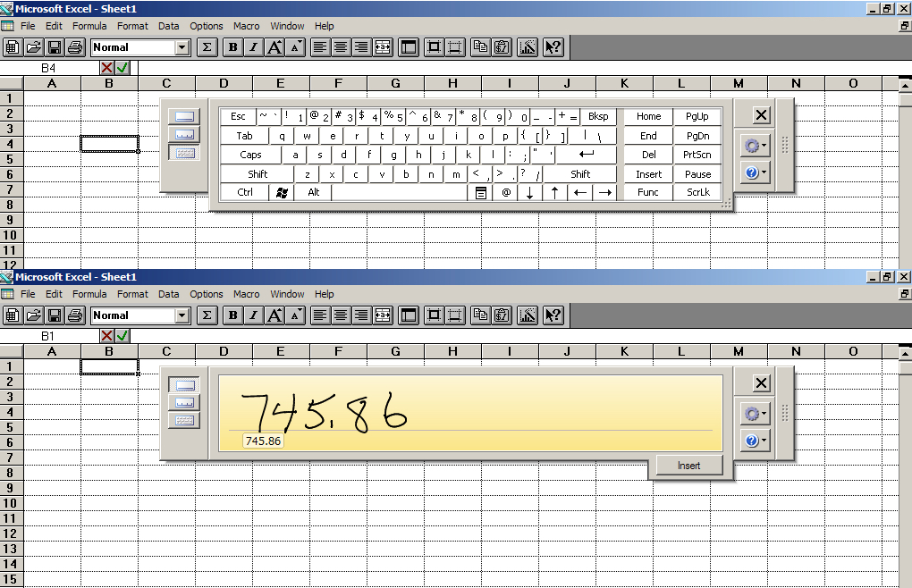Click the Help pointer icon on the toolbar
Screen dimensions: 912x588
click(x=553, y=46)
